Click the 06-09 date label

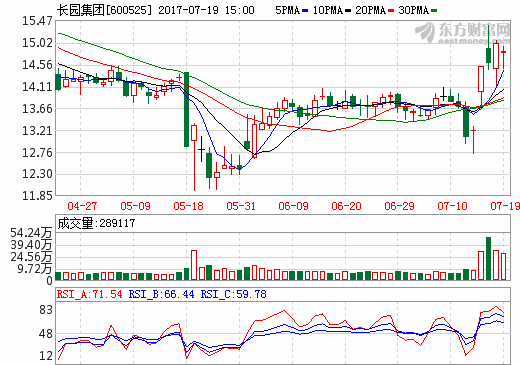coord(294,206)
